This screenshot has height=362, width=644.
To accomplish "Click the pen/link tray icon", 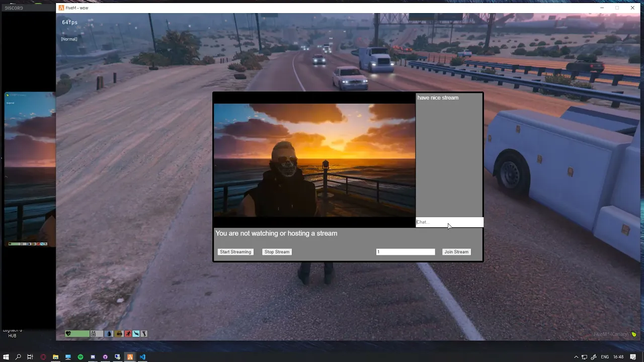I will coord(594,357).
